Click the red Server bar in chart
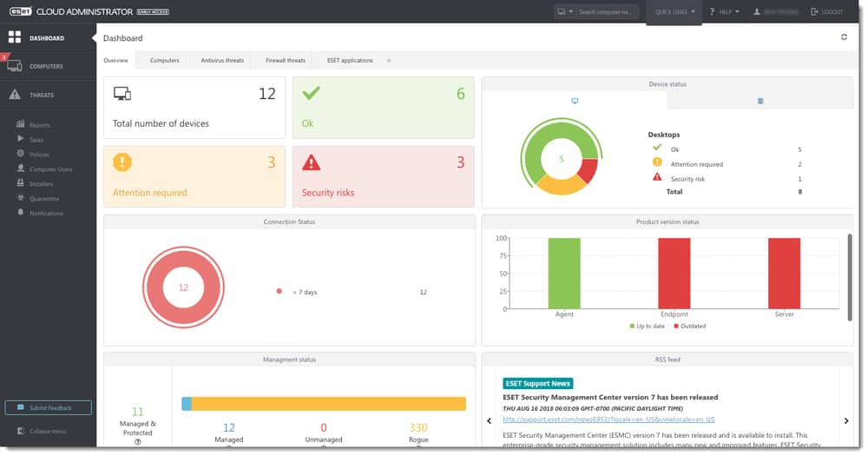The image size is (868, 456). 784,273
